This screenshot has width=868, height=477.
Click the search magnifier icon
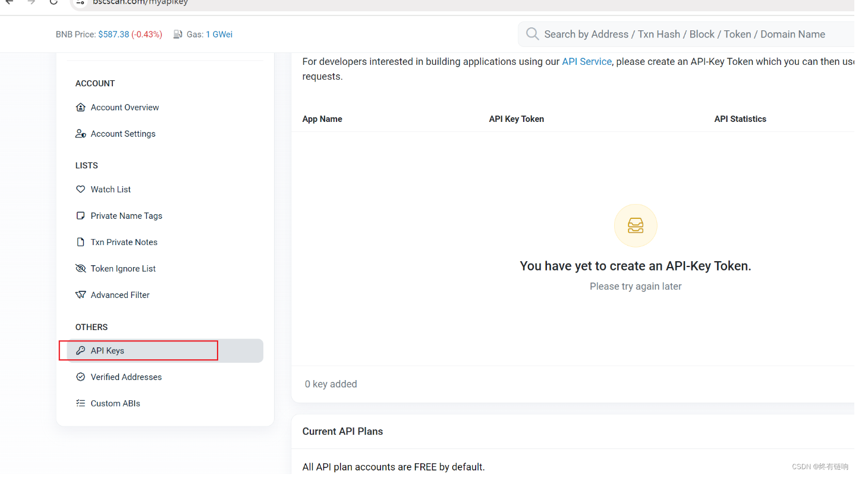click(533, 34)
